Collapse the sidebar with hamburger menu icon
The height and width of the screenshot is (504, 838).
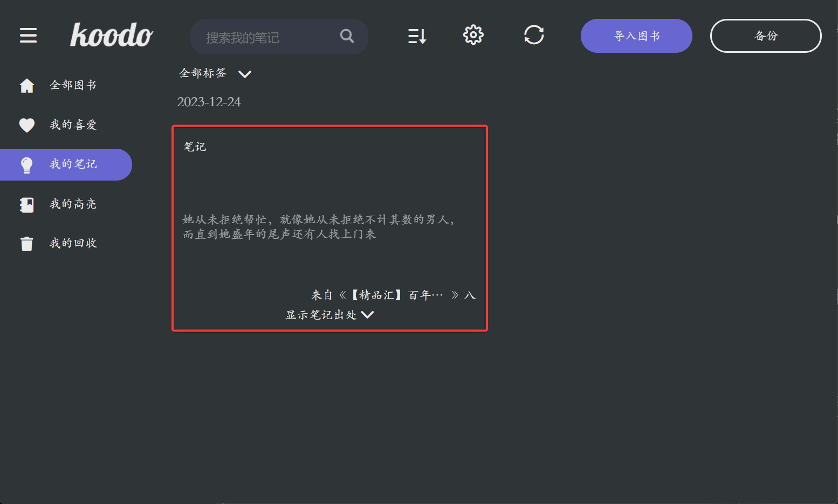coord(29,36)
